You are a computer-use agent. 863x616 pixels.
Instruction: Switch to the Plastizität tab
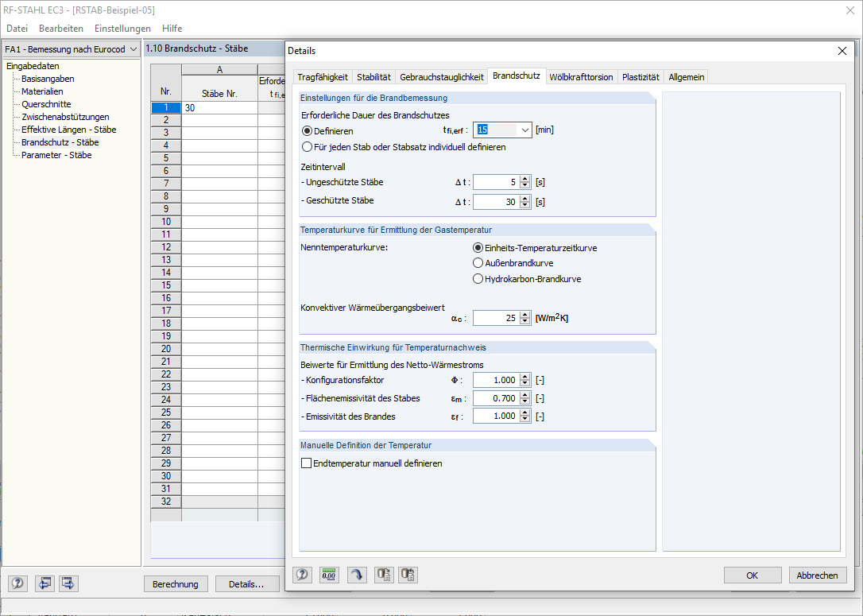pos(640,77)
